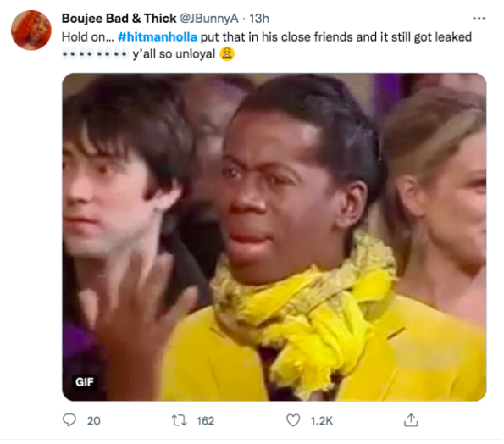Click the reply speech bubble icon
This screenshot has width=504, height=444.
tap(69, 420)
